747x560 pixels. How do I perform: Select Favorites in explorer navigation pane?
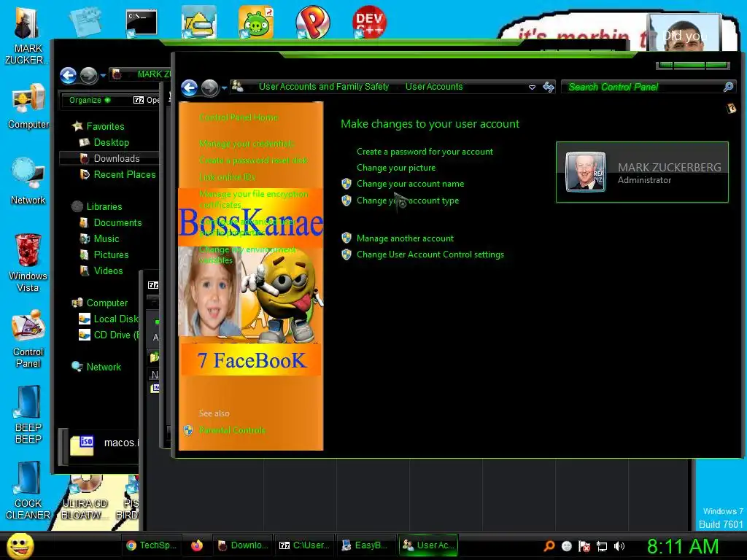click(105, 126)
